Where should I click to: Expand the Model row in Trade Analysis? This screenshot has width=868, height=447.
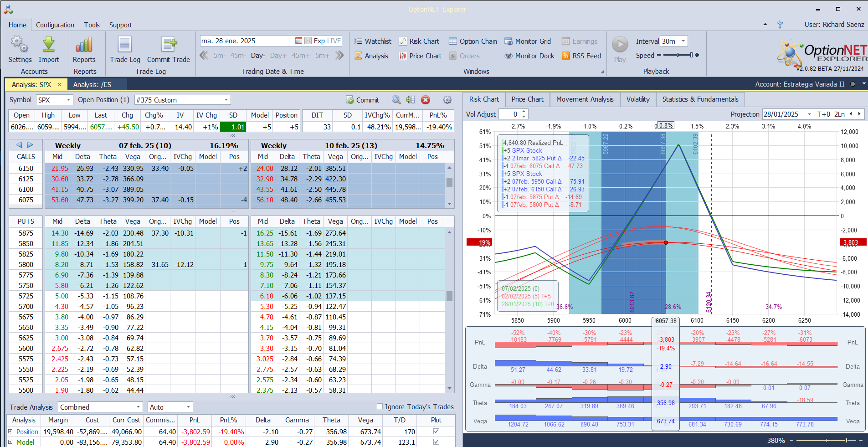coord(10,442)
